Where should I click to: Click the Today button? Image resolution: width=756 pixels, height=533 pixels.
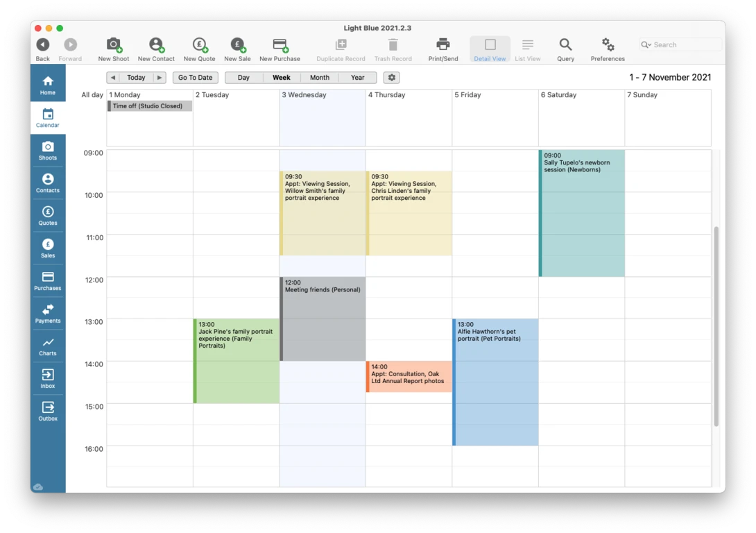[x=136, y=78]
